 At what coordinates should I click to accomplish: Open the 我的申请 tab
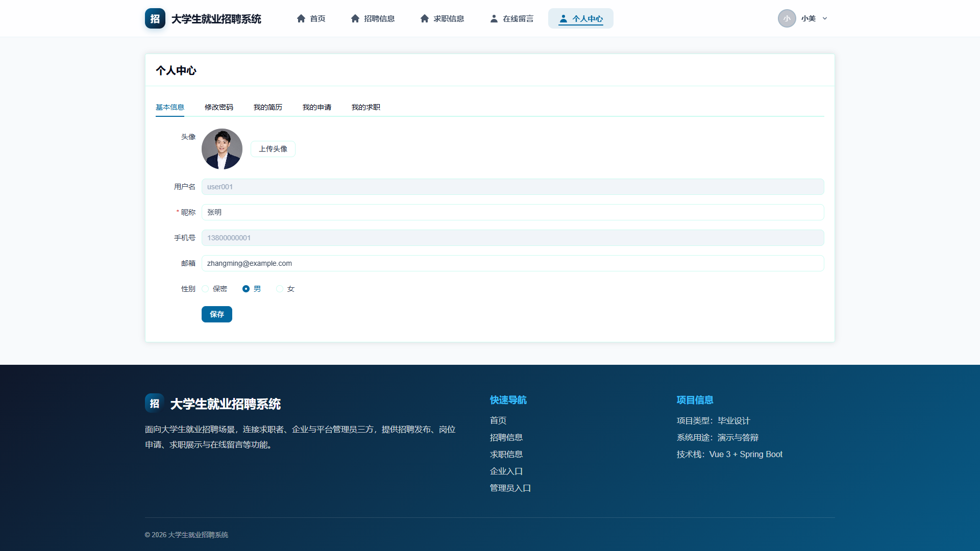(x=317, y=107)
